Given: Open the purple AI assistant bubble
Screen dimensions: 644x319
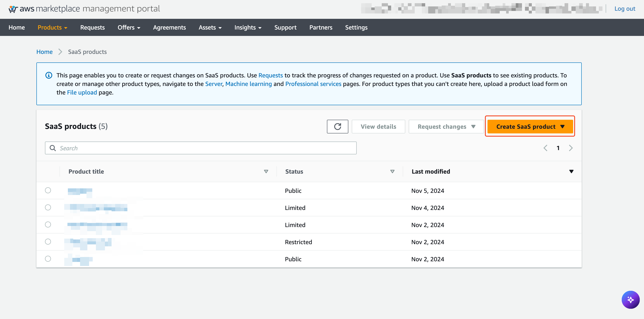Looking at the screenshot, I should click(x=630, y=300).
